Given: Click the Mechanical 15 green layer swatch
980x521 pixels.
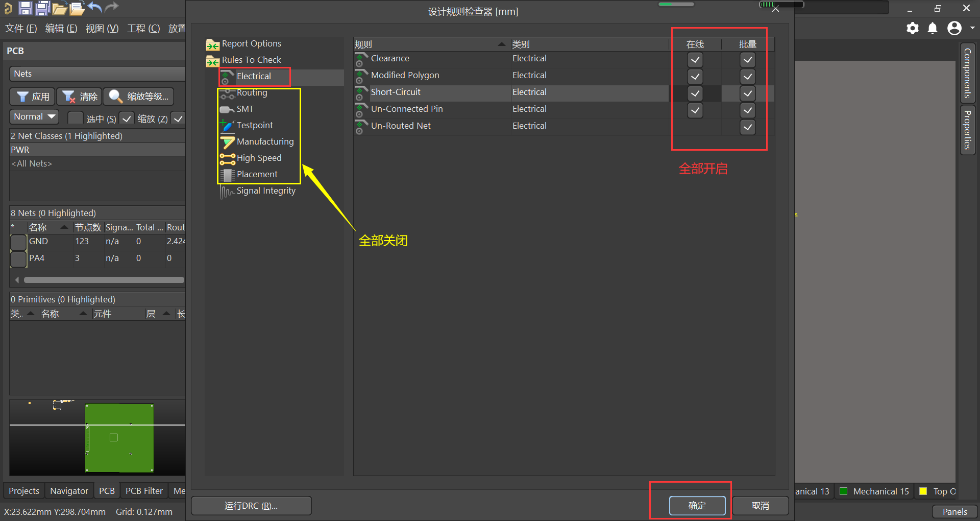Looking at the screenshot, I should pyautogui.click(x=843, y=491).
